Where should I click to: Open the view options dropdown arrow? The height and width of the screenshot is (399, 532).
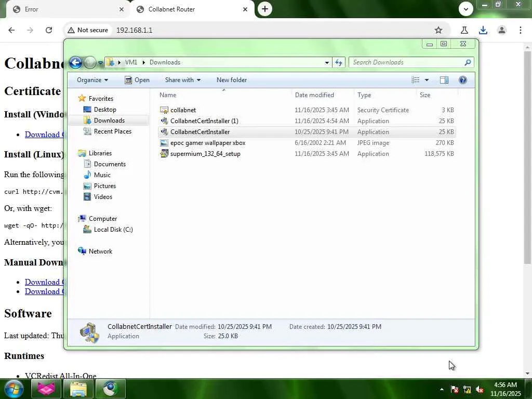click(x=427, y=80)
